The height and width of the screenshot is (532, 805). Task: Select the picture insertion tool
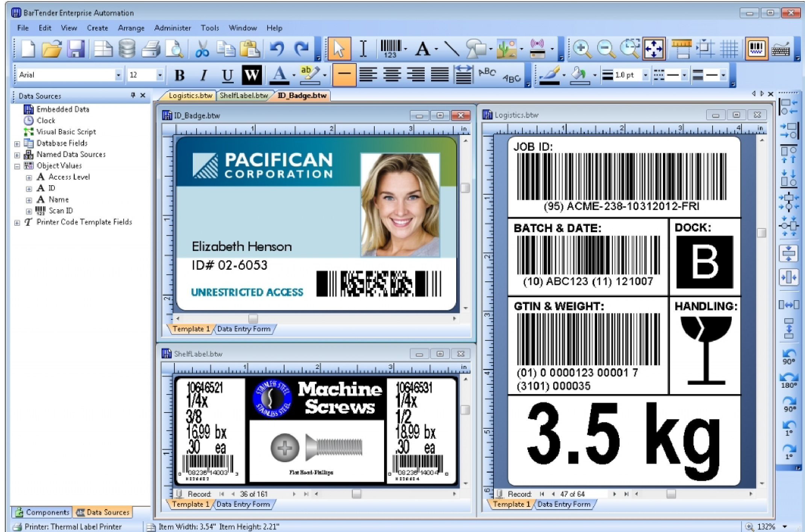(506, 49)
